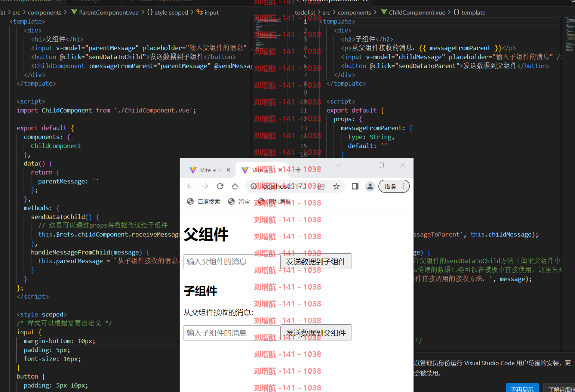Click 'export default {' in left editor
The image size is (575, 392).
point(45,128)
